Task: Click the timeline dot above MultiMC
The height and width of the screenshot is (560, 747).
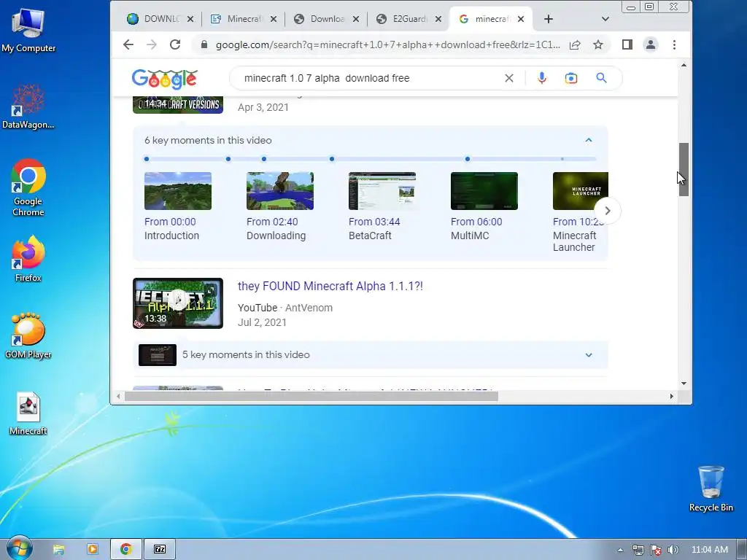Action: click(x=468, y=159)
